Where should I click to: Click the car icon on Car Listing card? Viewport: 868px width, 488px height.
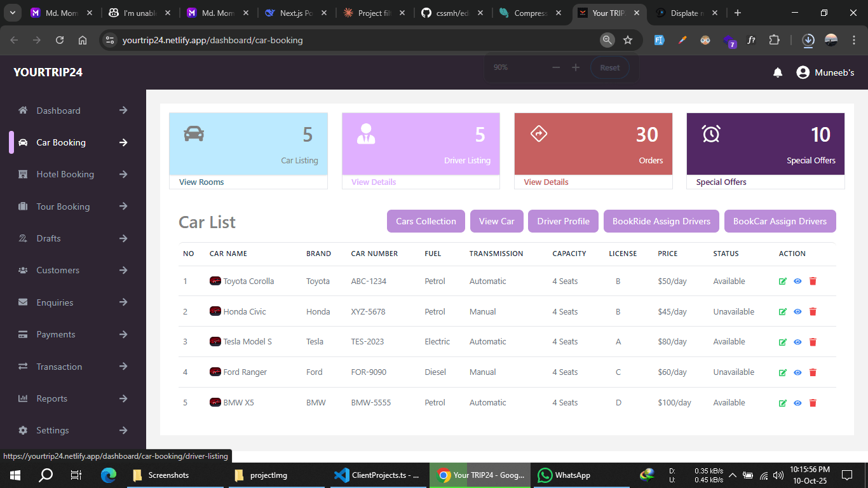coord(194,133)
